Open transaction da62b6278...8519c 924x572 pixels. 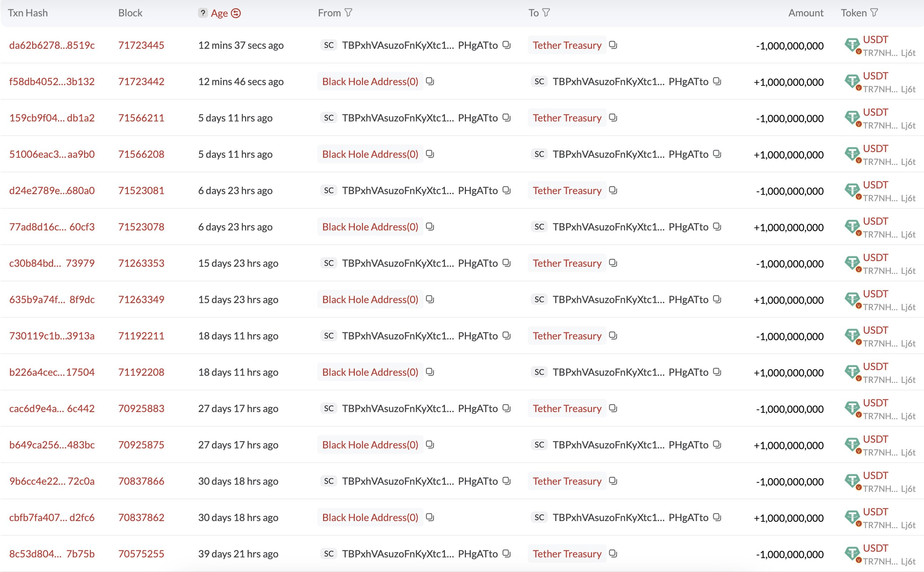coord(52,45)
